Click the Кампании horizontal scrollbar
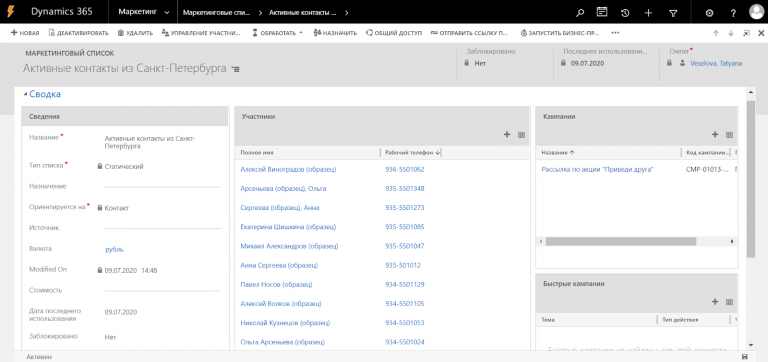768x362 pixels. (621, 241)
